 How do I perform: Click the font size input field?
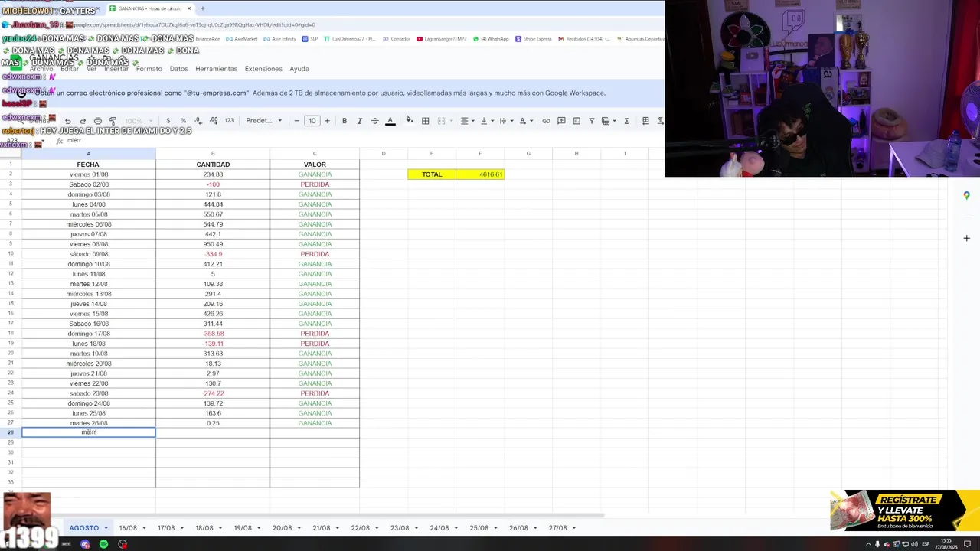312,121
